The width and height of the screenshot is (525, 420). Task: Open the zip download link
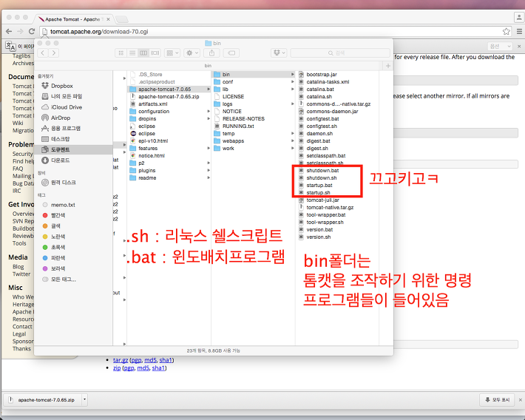117,367
